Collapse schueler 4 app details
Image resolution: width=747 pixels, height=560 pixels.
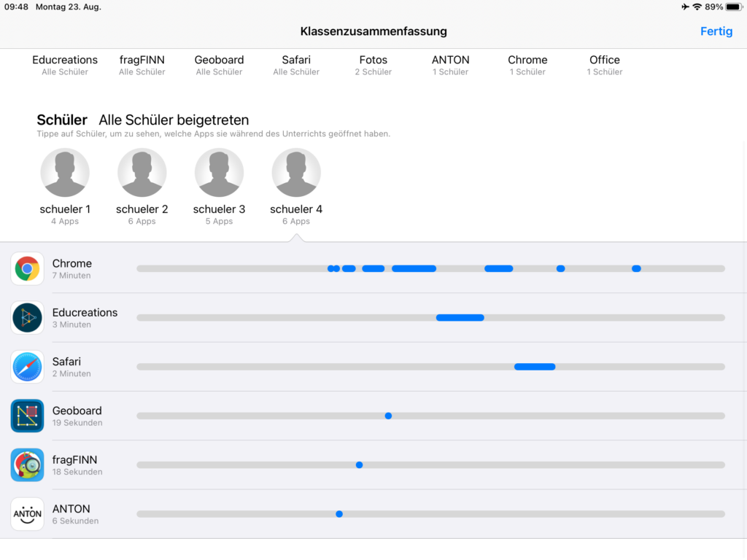pyautogui.click(x=296, y=173)
